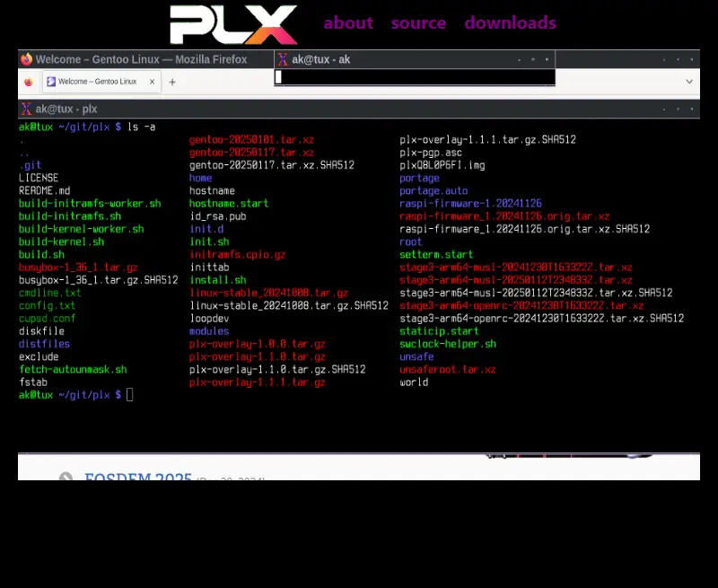Image resolution: width=718 pixels, height=588 pixels.
Task: Open the about page link
Action: (348, 23)
